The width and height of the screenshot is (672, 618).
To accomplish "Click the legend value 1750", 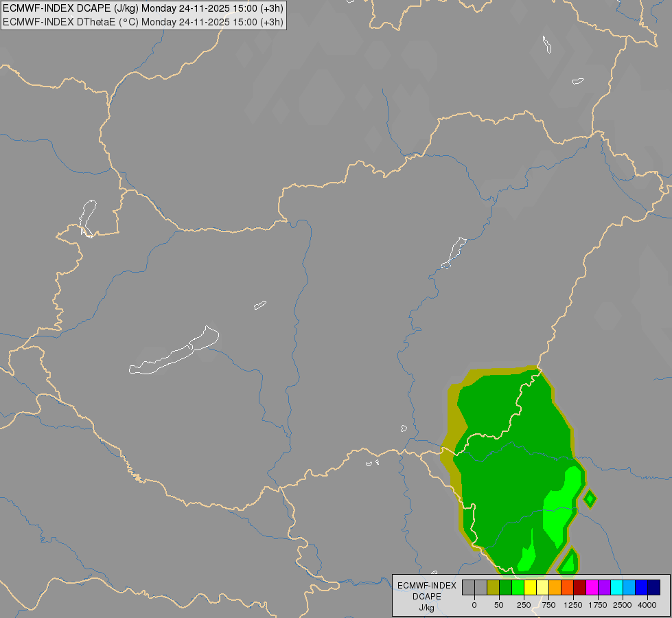I will 598,605.
